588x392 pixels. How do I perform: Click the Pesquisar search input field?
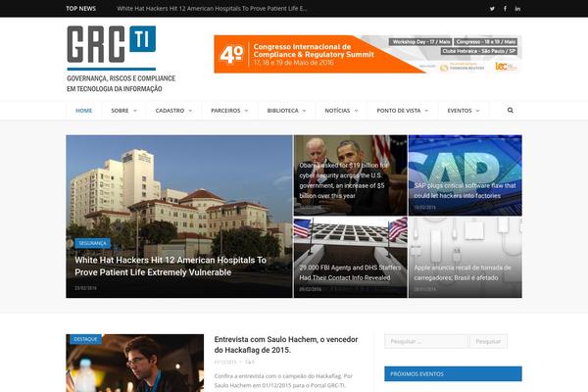pyautogui.click(x=426, y=342)
